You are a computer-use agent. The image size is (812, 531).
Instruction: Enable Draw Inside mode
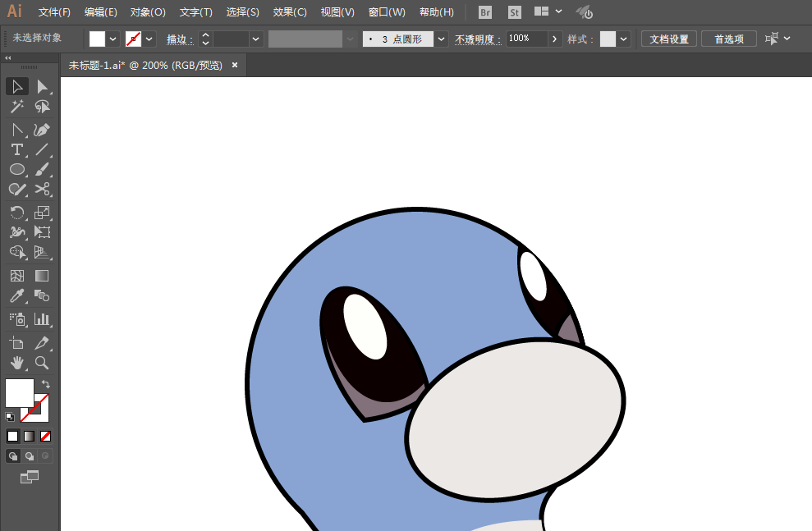click(x=46, y=456)
